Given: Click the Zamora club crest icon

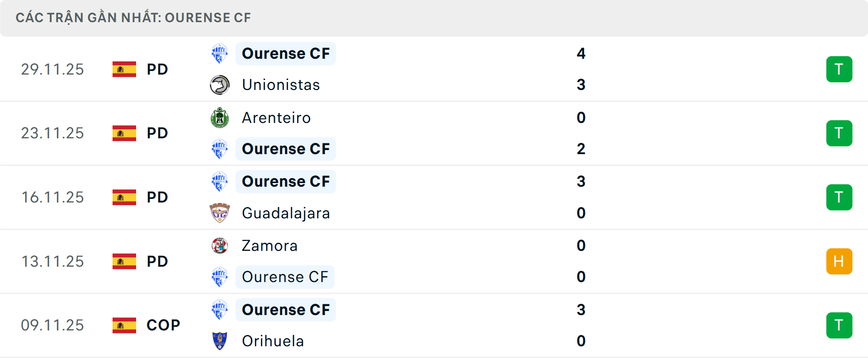Looking at the screenshot, I should [220, 246].
